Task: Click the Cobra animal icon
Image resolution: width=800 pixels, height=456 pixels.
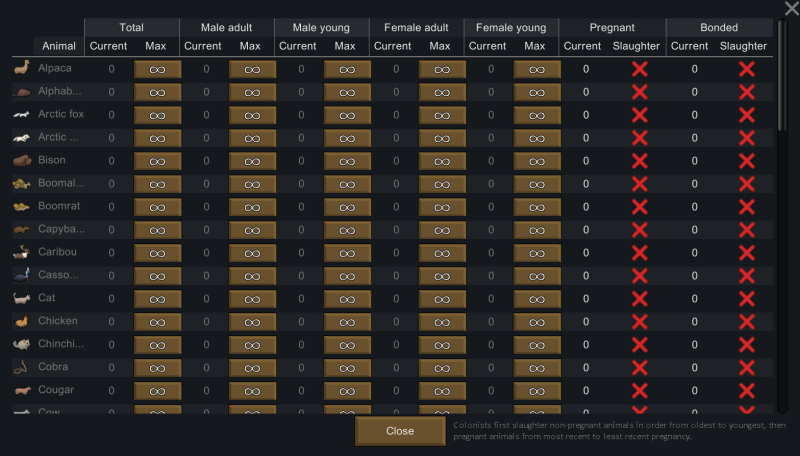Action: pyautogui.click(x=21, y=367)
